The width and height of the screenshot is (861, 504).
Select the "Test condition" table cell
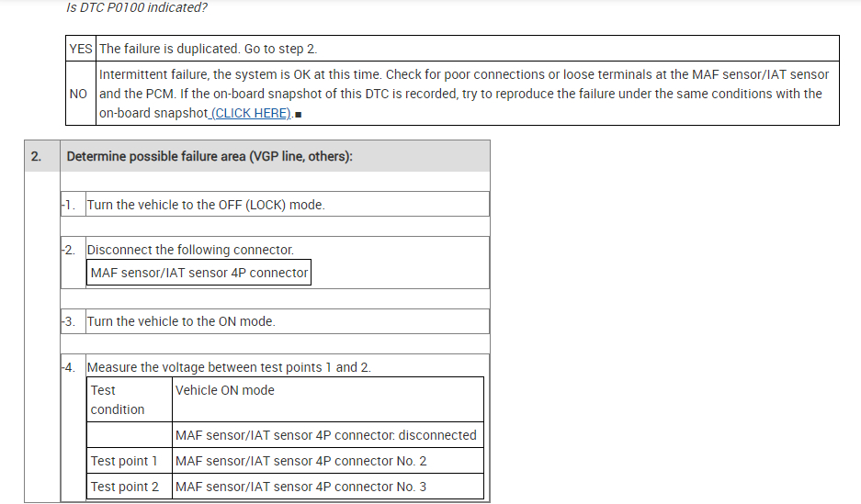pos(130,399)
